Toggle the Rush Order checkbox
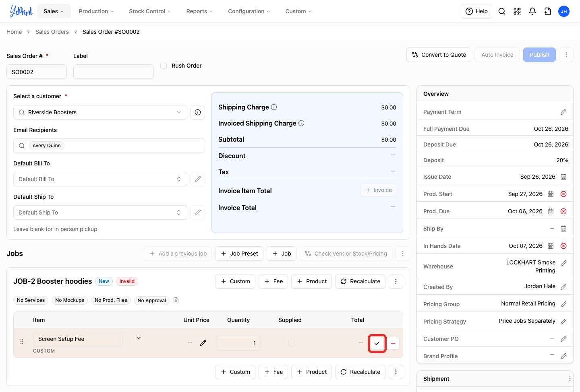 click(164, 65)
